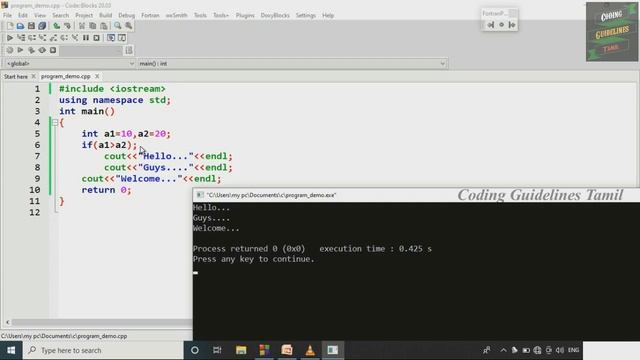Click the icon right of the build target box
Image resolution: width=640 pixels, height=360 pixels.
pyautogui.click(x=129, y=50)
